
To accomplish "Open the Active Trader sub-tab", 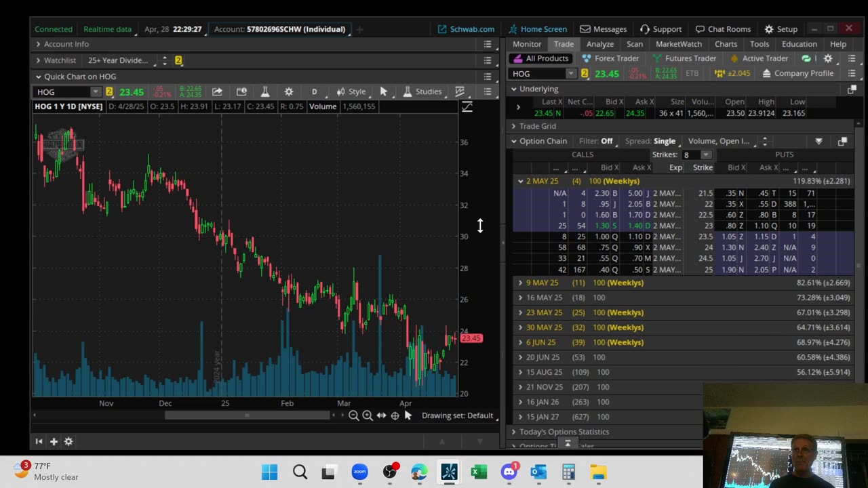I will click(x=759, y=58).
